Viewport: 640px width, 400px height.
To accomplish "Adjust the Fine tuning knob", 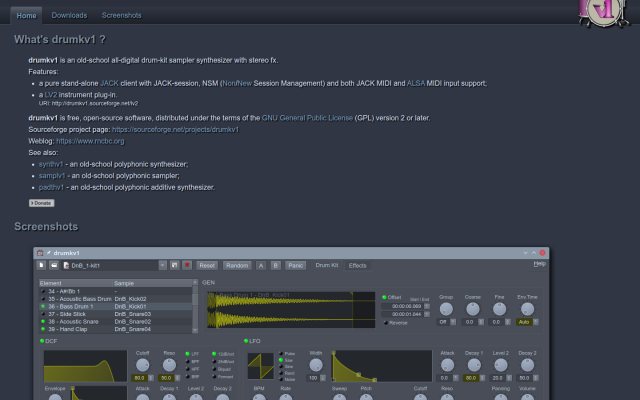I will point(499,309).
